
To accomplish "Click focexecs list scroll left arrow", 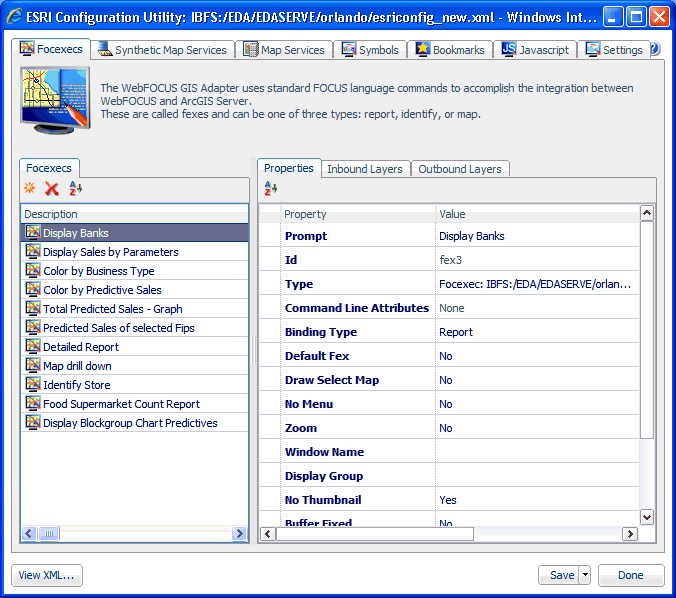I will click(x=29, y=533).
